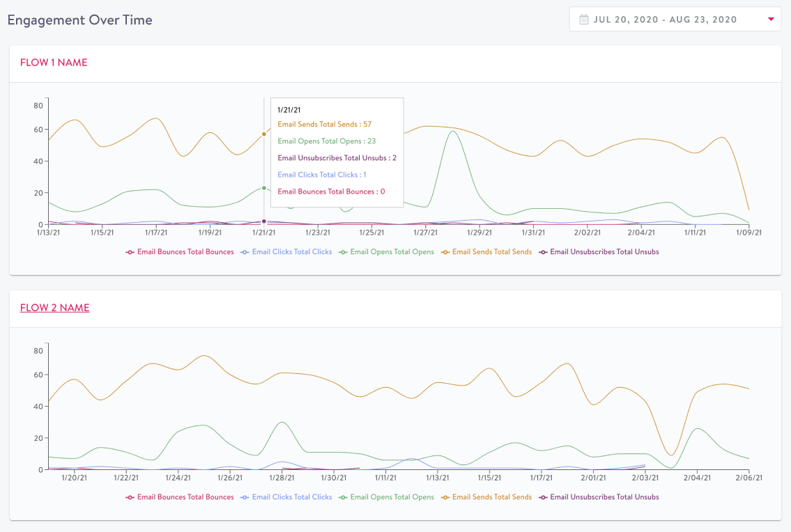Open the FLOW 2 NAME link
This screenshot has height=532, width=791.
54,308
